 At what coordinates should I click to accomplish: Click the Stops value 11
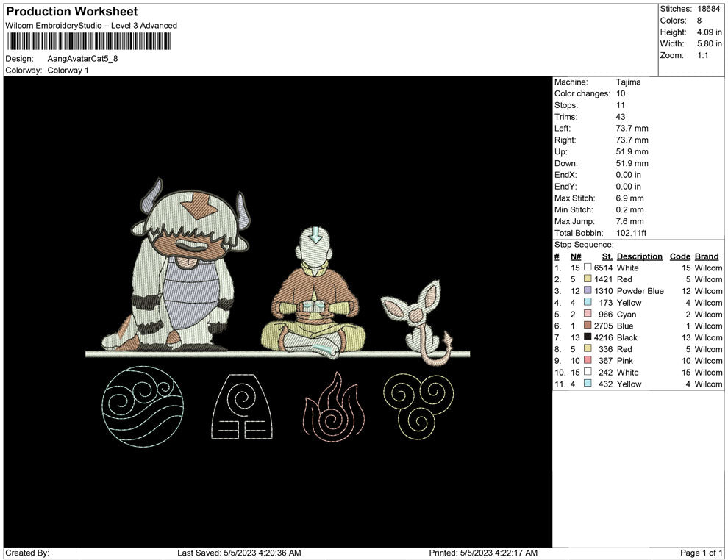pos(621,105)
